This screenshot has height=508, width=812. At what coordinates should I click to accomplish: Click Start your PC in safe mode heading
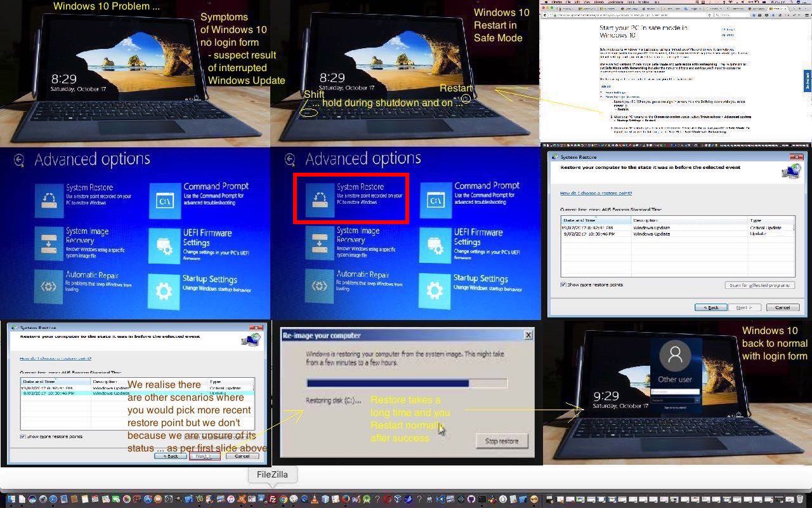pos(643,32)
